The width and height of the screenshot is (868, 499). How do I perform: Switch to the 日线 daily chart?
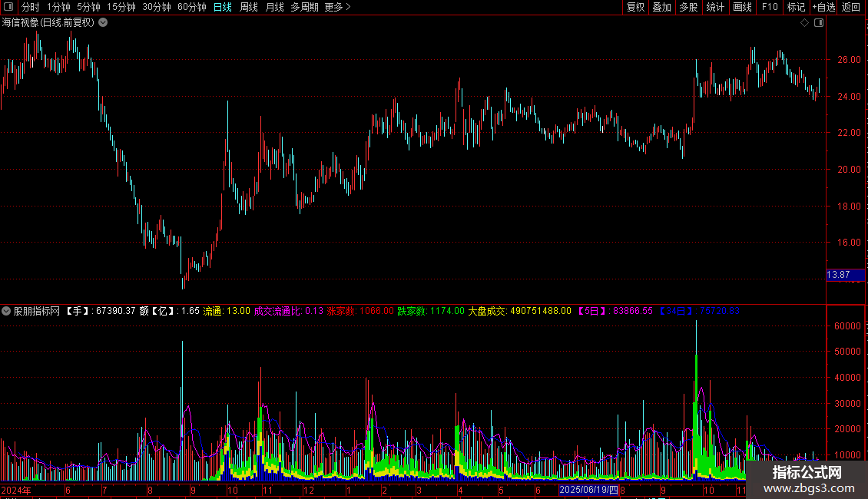pyautogui.click(x=223, y=7)
